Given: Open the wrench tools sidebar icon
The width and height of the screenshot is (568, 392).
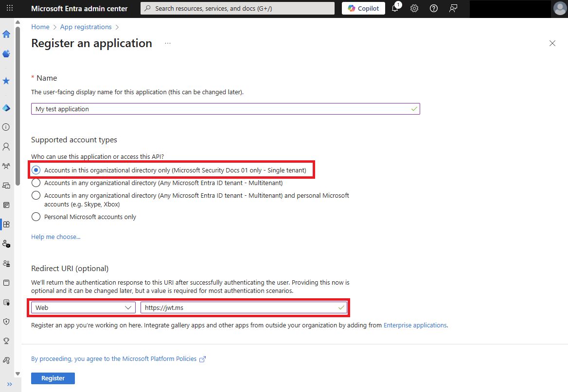Looking at the screenshot, I should 6,360.
